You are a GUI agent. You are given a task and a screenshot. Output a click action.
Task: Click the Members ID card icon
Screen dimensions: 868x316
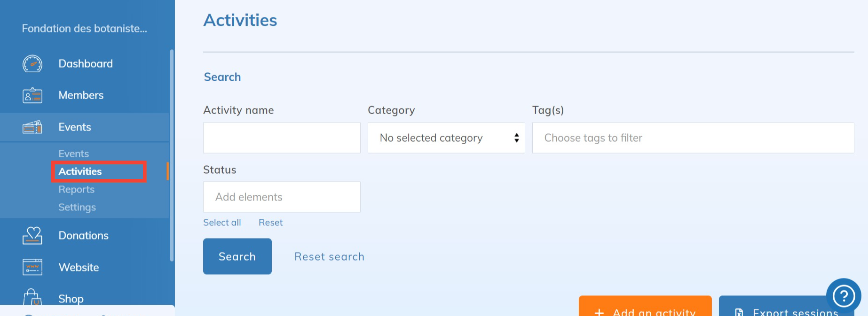(32, 95)
